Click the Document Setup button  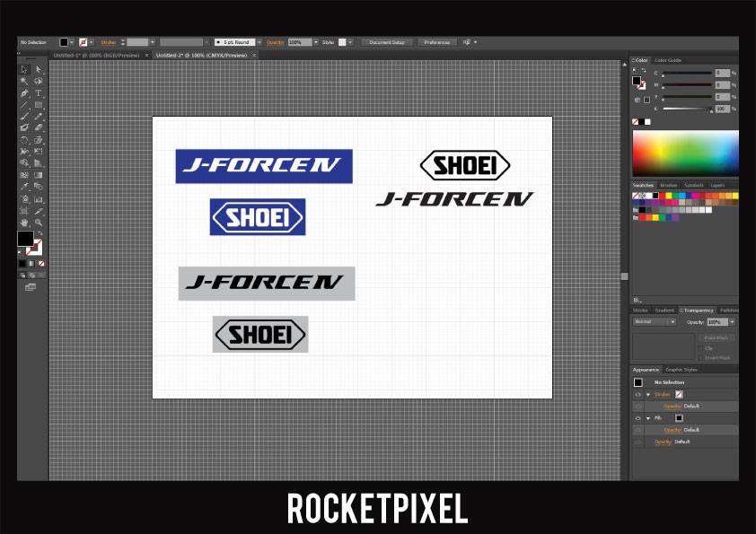(x=387, y=42)
